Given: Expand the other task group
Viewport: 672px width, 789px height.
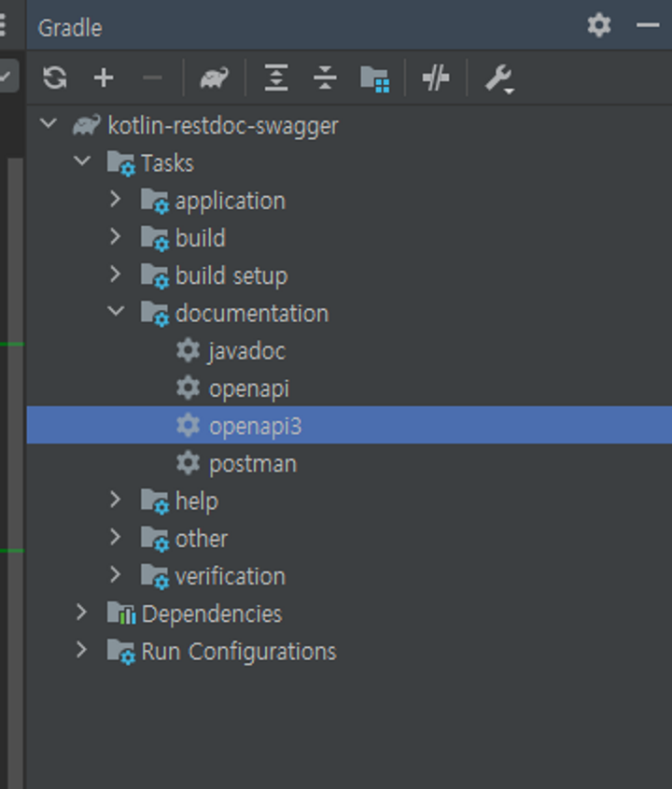Looking at the screenshot, I should point(115,538).
